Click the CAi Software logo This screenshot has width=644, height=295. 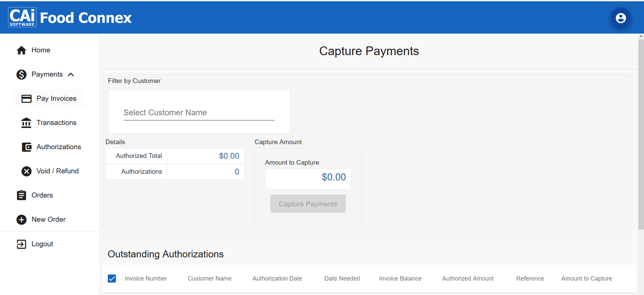tap(22, 17)
